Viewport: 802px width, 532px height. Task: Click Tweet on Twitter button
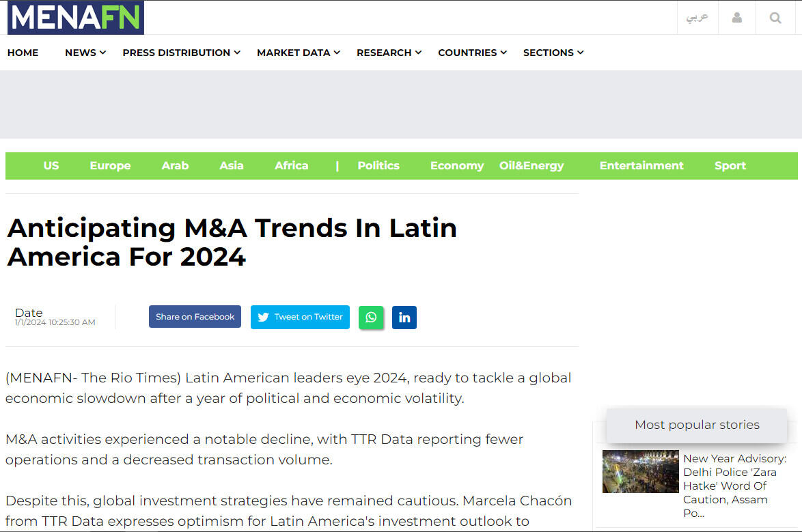tap(300, 317)
